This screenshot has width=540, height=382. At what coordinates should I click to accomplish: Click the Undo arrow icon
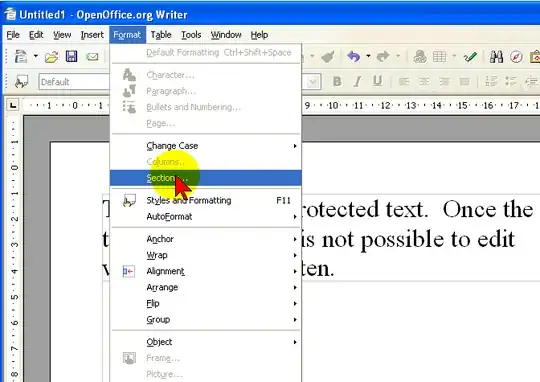click(x=354, y=56)
